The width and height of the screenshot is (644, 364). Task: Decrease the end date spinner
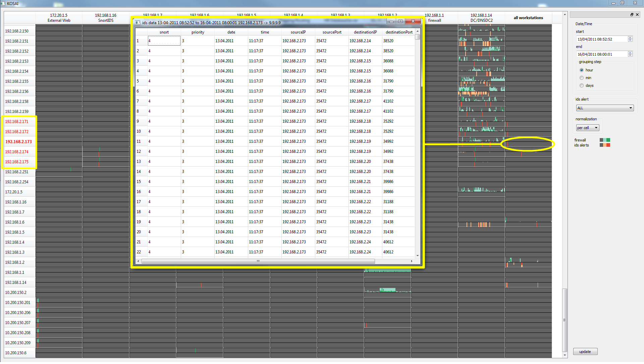(630, 56)
